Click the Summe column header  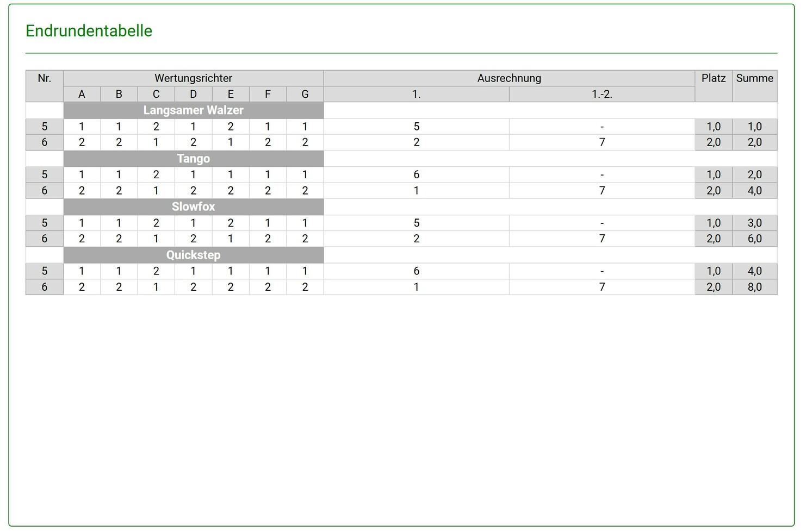(754, 78)
